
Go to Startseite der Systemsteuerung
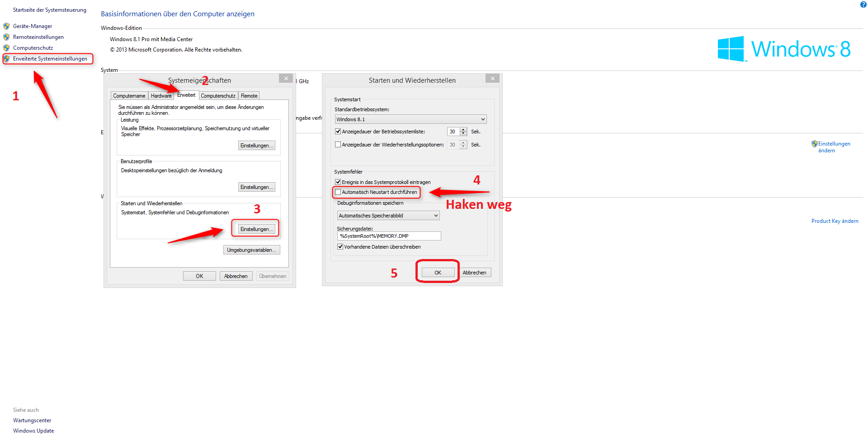click(x=50, y=10)
